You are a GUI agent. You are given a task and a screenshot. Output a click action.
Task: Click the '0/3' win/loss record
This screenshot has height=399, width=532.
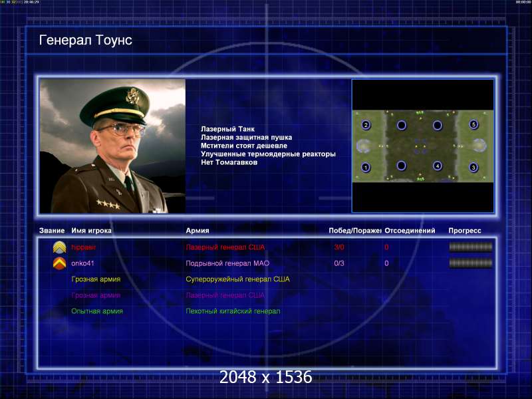click(x=339, y=263)
